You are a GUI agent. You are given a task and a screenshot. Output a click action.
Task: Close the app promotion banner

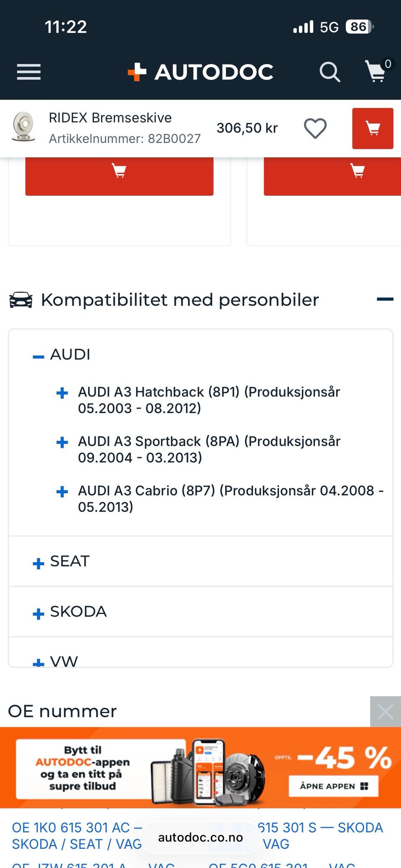pos(385,711)
